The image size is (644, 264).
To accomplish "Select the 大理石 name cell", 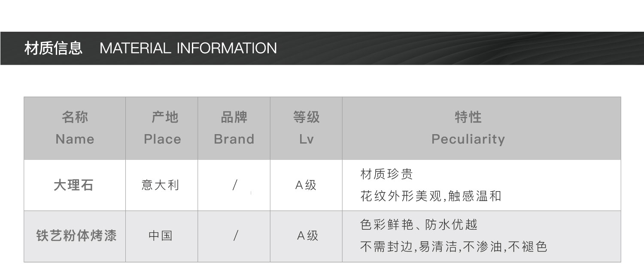I will (x=73, y=185).
